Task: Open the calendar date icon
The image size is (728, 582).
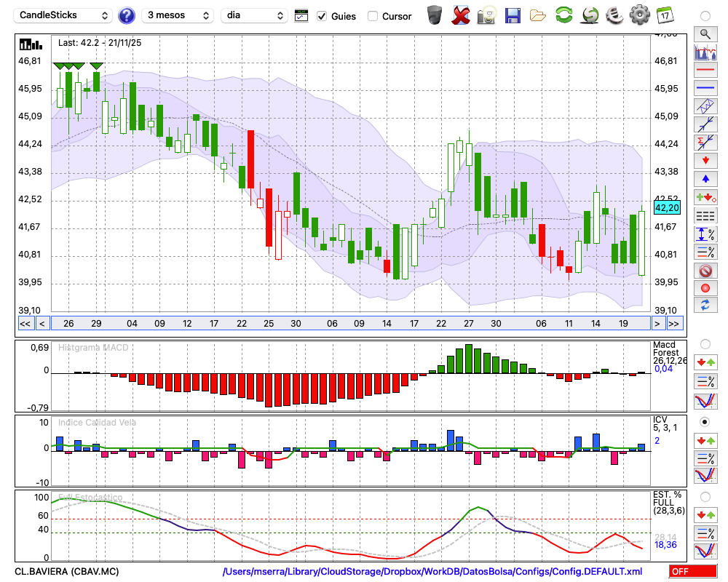Action: point(664,15)
